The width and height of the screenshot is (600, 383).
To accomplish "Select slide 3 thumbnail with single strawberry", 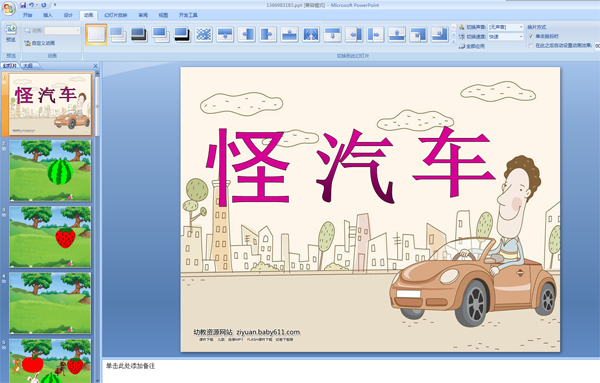I will coord(50,237).
